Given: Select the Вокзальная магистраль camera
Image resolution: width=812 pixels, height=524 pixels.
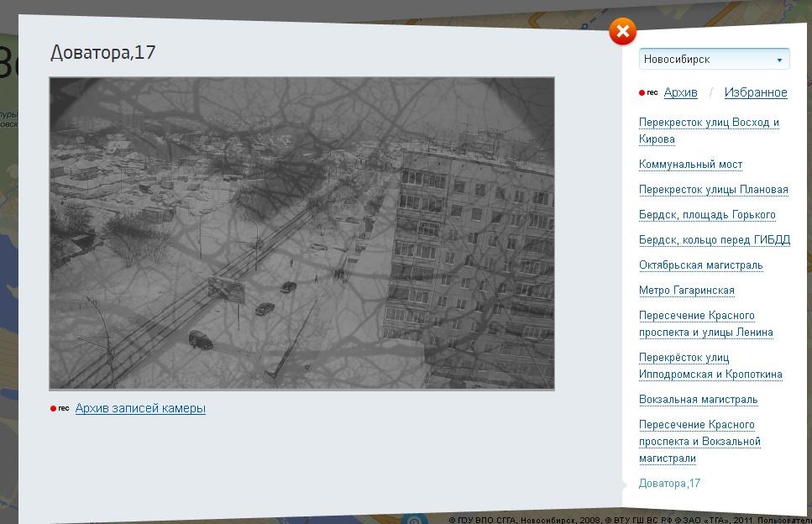Looking at the screenshot, I should (698, 399).
